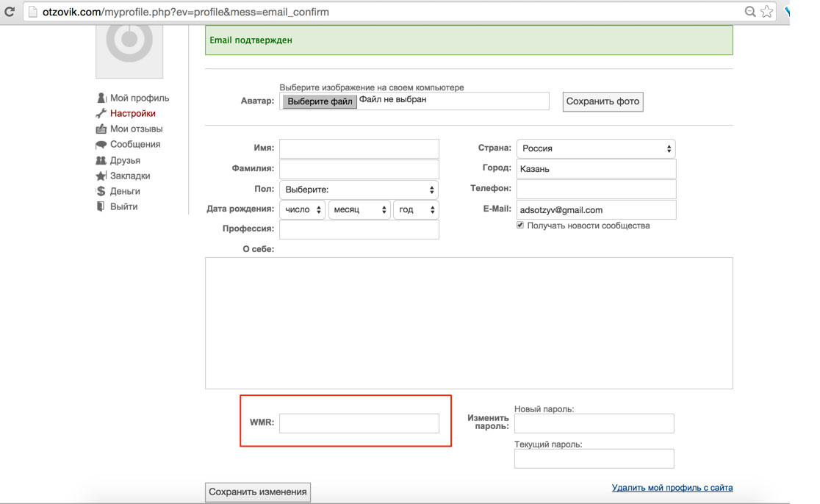The width and height of the screenshot is (820, 504).
Task: Click the Имя input field
Action: 359,148
